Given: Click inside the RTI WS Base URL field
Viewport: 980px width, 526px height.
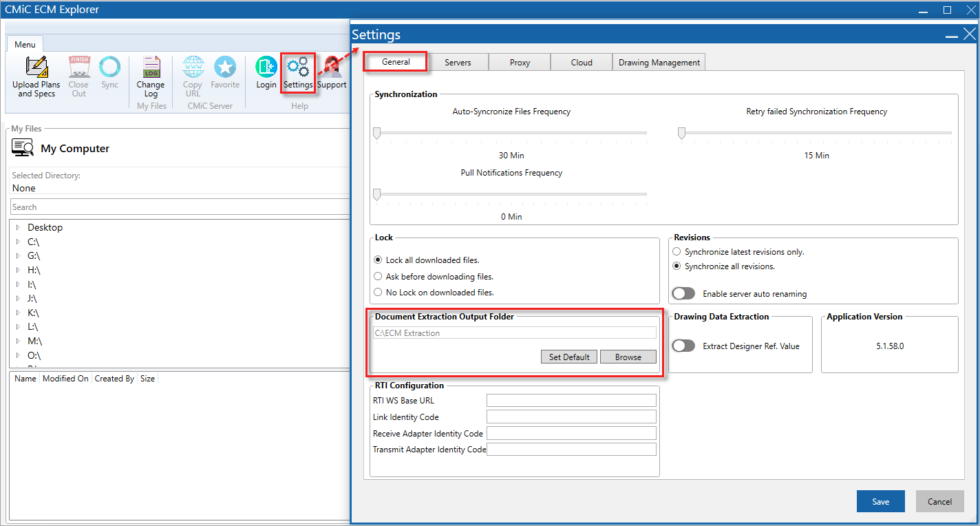Looking at the screenshot, I should pyautogui.click(x=571, y=399).
